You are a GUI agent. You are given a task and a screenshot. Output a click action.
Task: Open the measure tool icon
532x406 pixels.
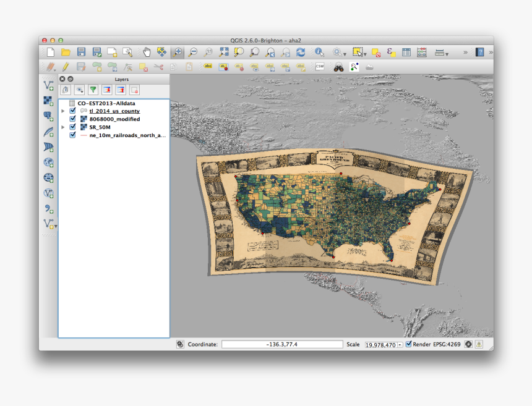click(440, 52)
